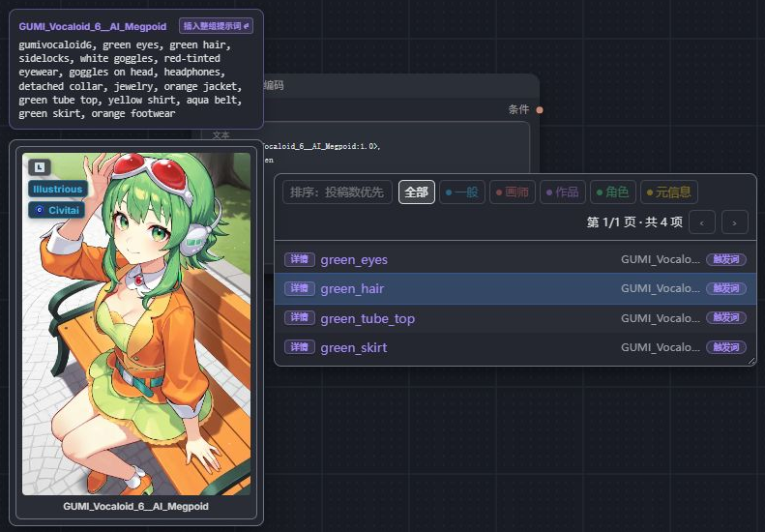Viewport: 765px width, 532px height.
Task: Open 详情 for green_hair
Action: click(300, 288)
